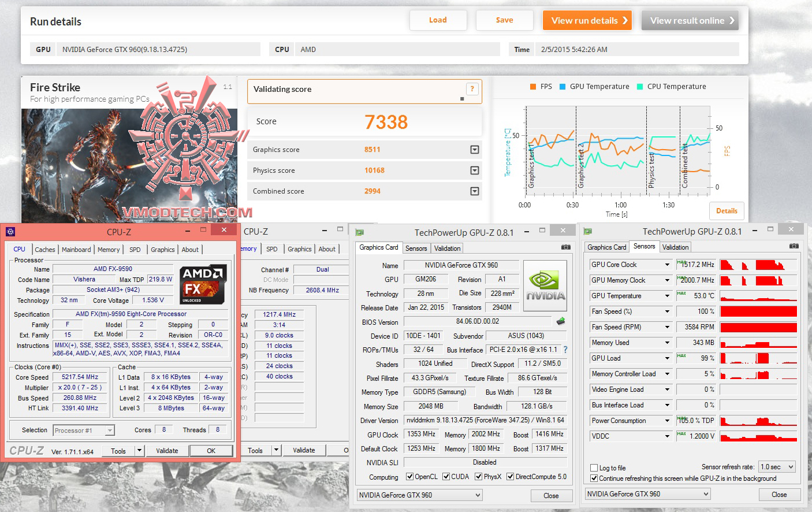
Task: Open the Fan Speed (%) sensor dropdown
Action: [667, 311]
